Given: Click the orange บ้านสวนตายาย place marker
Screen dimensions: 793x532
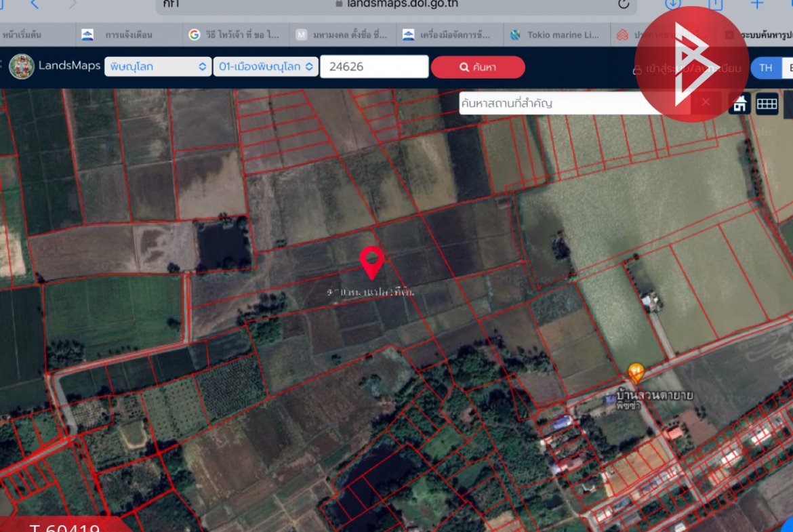Looking at the screenshot, I should coord(636,373).
